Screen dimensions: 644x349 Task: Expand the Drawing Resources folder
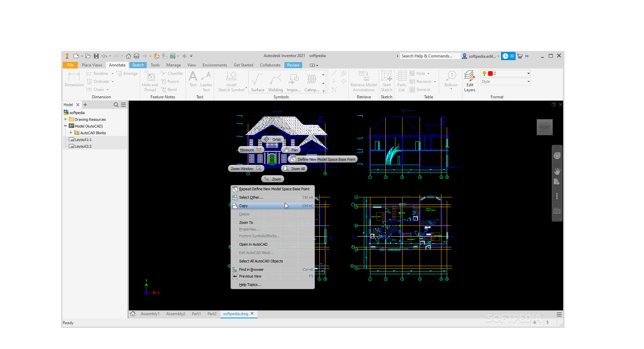(65, 119)
